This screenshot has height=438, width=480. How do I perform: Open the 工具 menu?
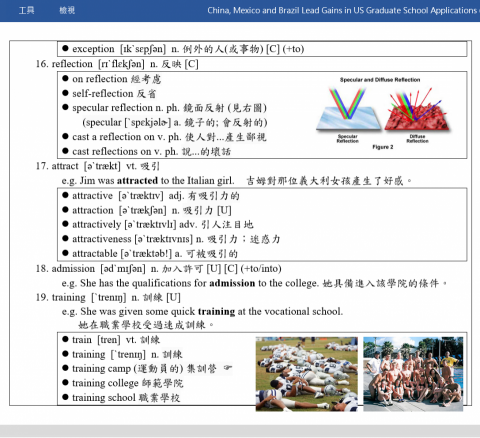click(x=26, y=10)
